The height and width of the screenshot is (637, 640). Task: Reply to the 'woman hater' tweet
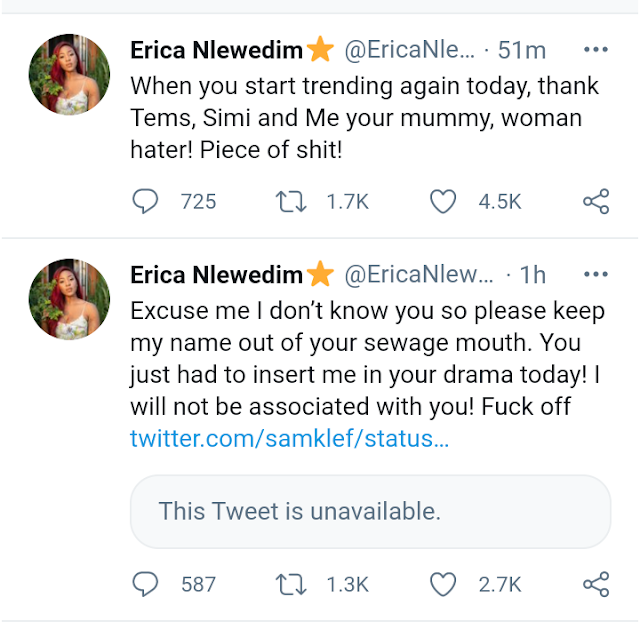[x=146, y=202]
